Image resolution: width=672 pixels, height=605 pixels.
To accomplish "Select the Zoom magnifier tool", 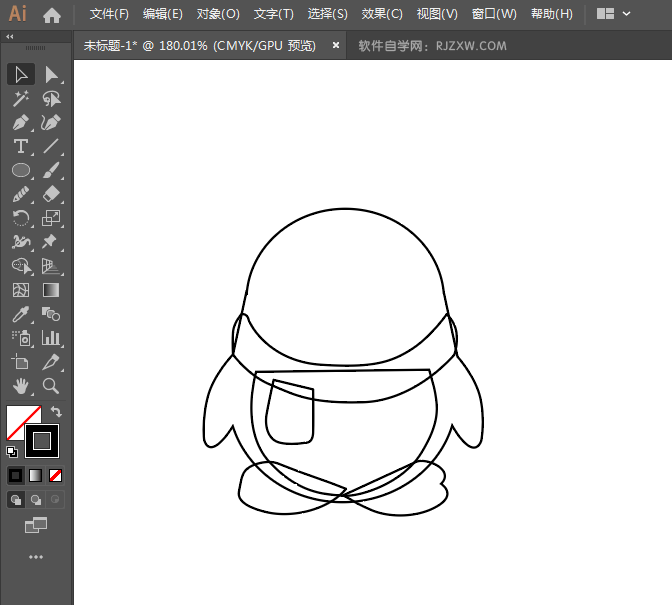I will point(51,386).
